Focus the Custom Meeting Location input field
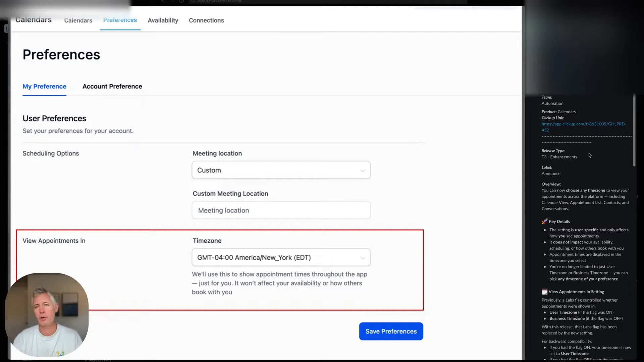Image resolution: width=644 pixels, height=362 pixels. (281, 210)
